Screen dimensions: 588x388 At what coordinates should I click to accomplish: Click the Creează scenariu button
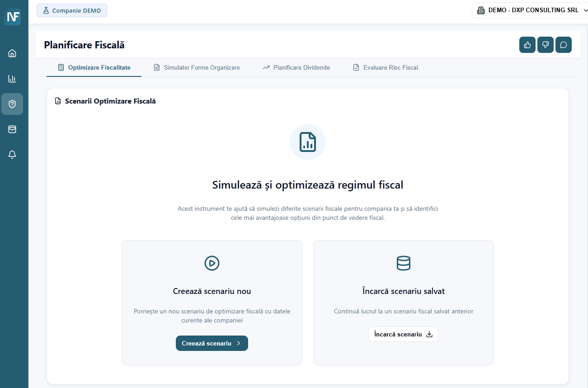tap(212, 343)
